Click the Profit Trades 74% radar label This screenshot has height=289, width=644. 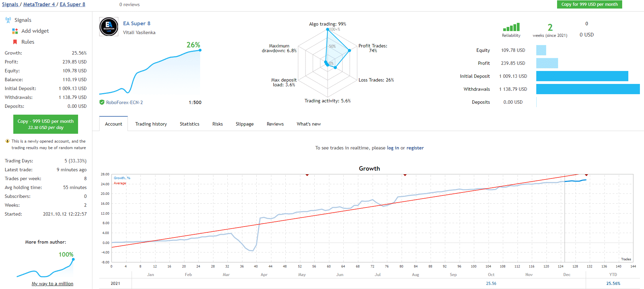coord(373,48)
